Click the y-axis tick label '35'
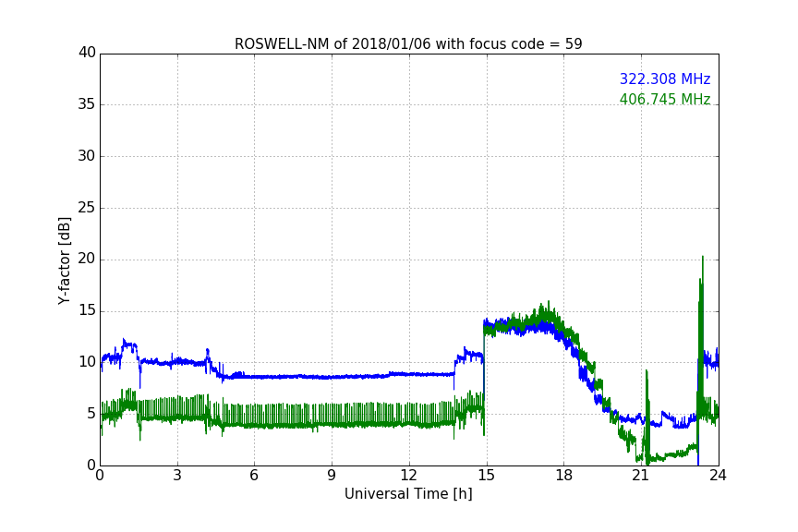This screenshot has width=798, height=532. (x=87, y=104)
